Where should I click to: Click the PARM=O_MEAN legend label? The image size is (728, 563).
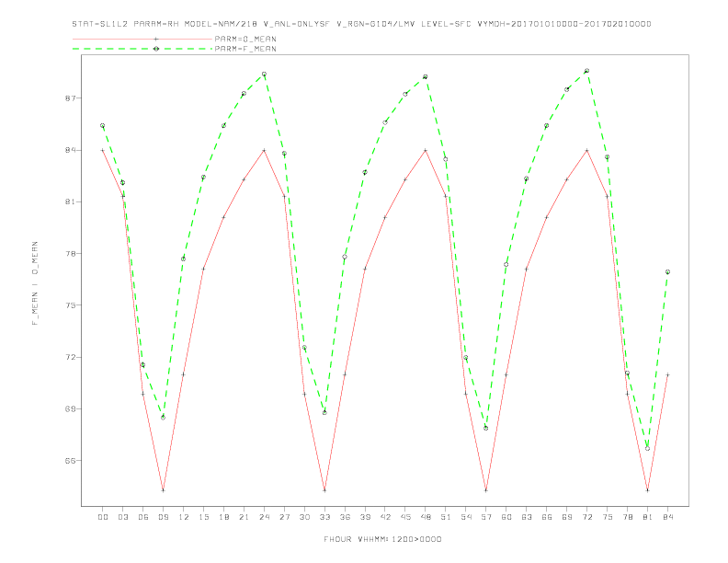point(245,39)
